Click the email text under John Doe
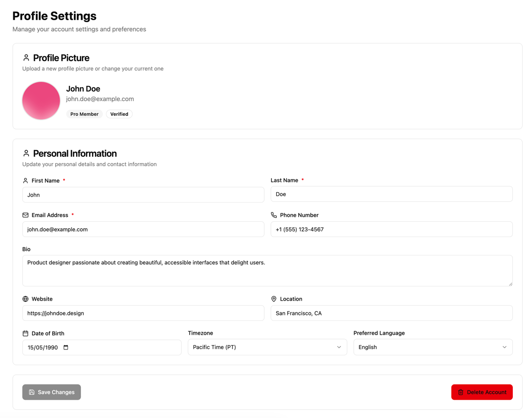 point(100,99)
